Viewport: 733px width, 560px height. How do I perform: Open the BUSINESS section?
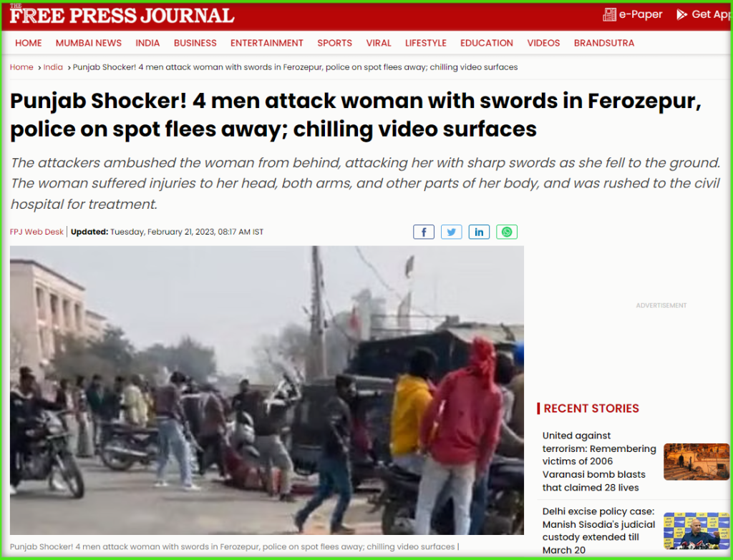[x=195, y=43]
